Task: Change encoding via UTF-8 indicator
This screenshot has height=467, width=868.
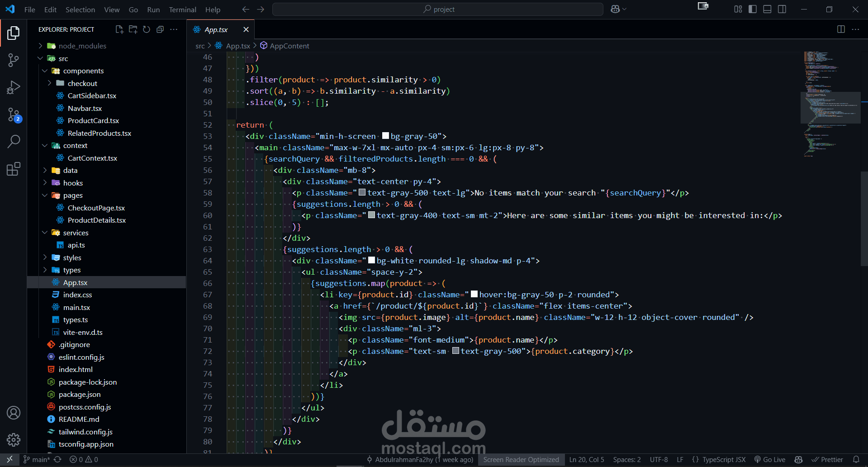Action: coord(659,459)
